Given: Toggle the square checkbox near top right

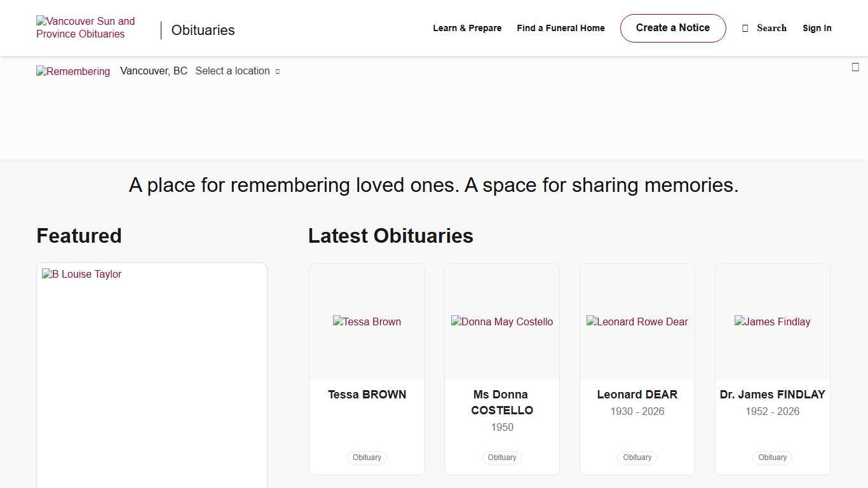Looking at the screenshot, I should click(855, 66).
